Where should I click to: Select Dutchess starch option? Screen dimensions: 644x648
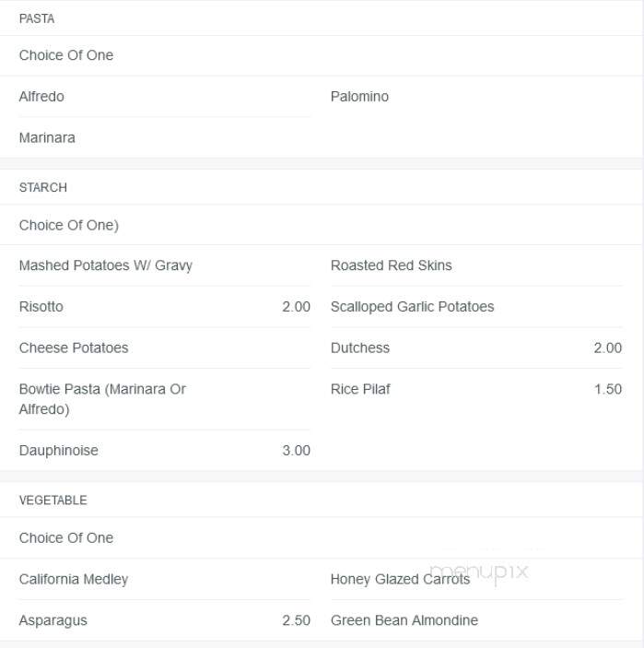point(360,348)
